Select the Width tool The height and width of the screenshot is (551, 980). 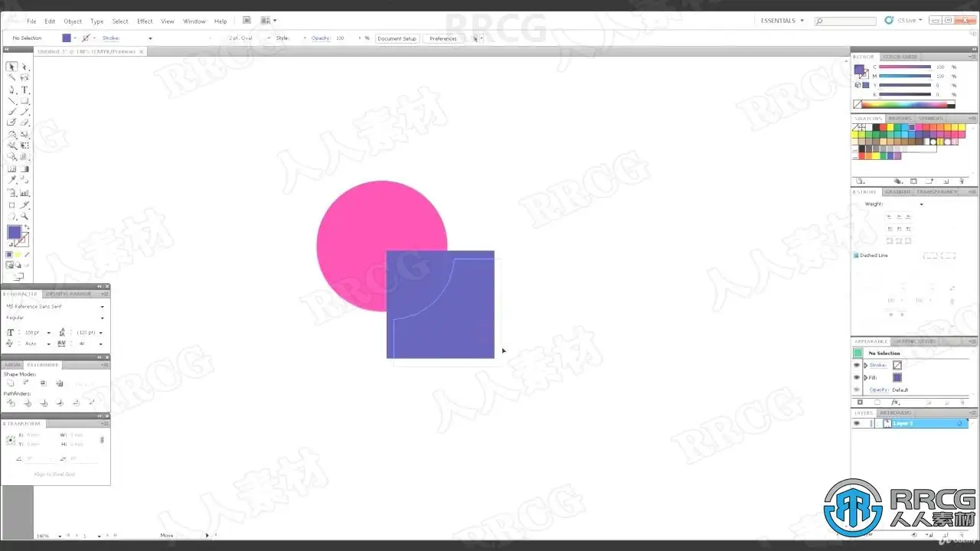11,145
